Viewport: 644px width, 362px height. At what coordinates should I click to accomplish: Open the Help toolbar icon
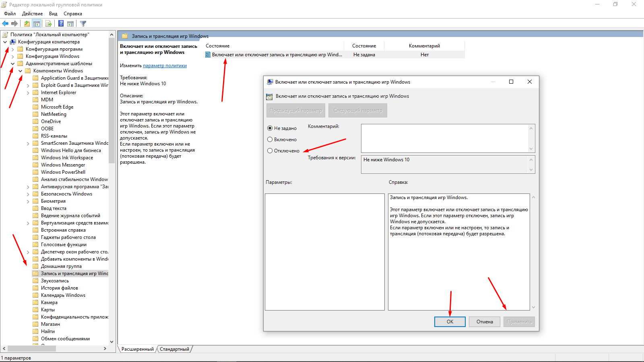61,24
